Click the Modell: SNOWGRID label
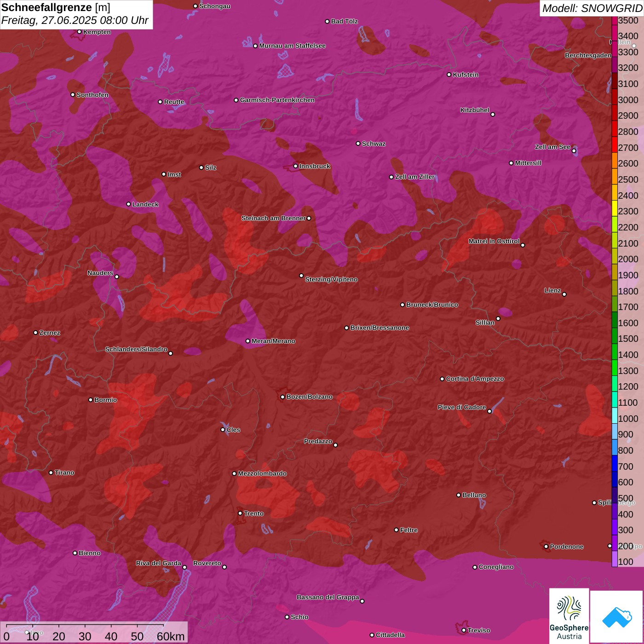This screenshot has height=644, width=644. 592,8
